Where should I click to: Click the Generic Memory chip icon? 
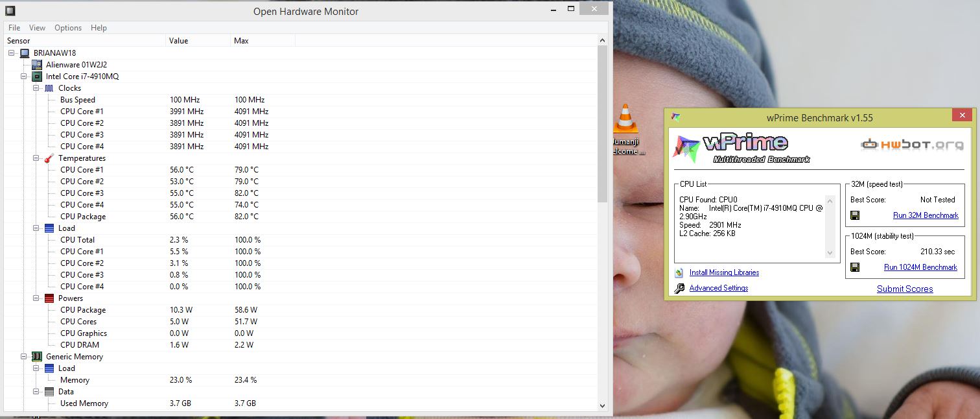coord(37,357)
